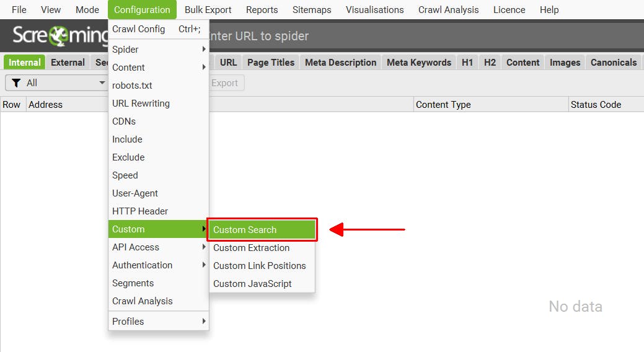Viewport: 644px width, 352px height.
Task: Open the Bulk Export menu
Action: tap(208, 9)
